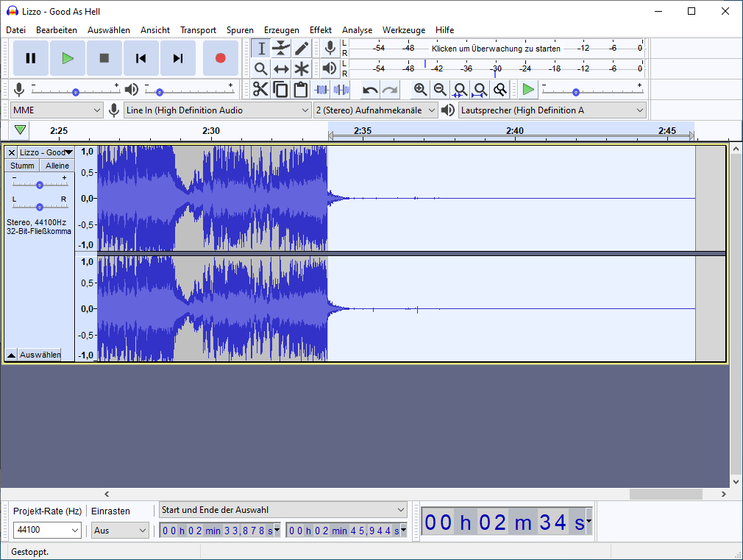Expand the Einrasten Aus dropdown
743x560 pixels.
pos(121,530)
